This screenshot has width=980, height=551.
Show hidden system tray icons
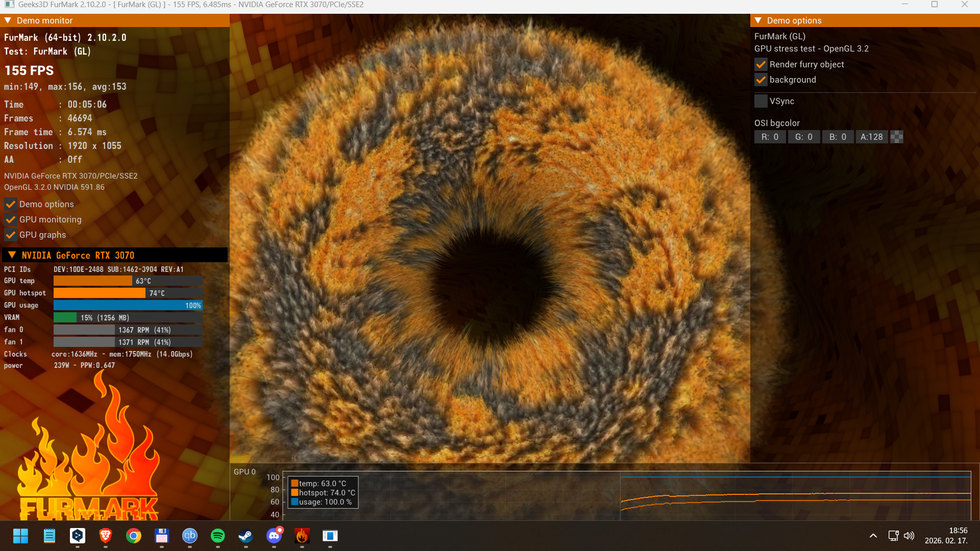873,536
